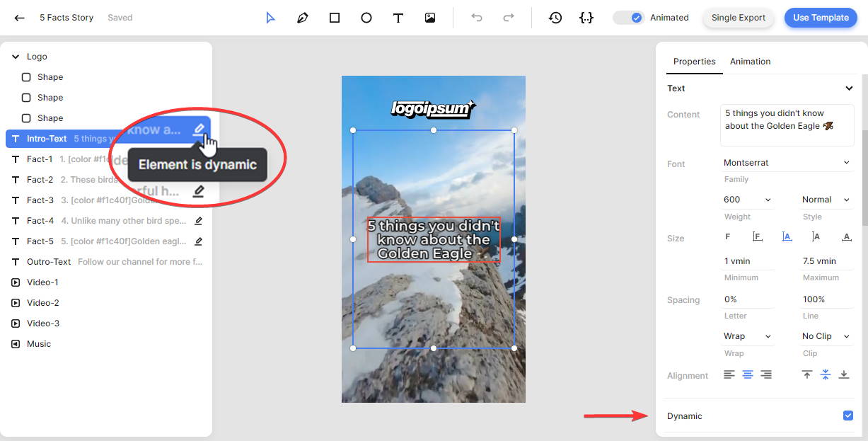Open the font Weight 600 dropdown

[747, 200]
